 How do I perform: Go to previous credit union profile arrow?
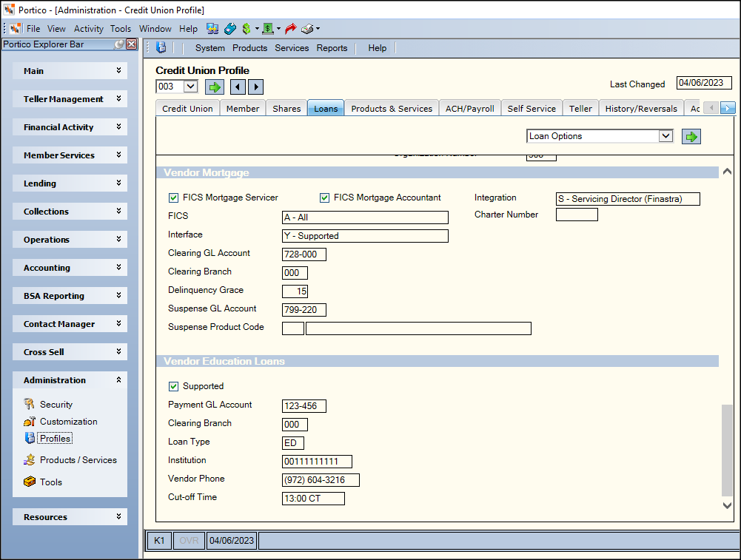(x=238, y=87)
